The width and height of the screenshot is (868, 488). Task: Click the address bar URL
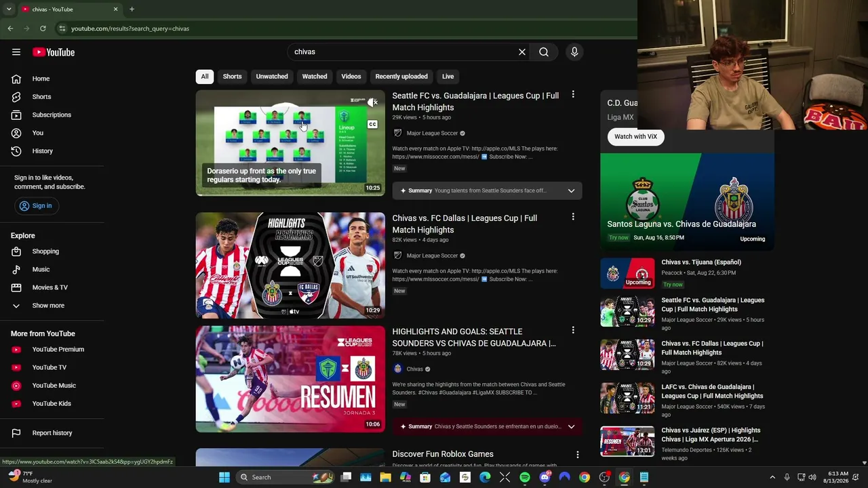coord(130,28)
